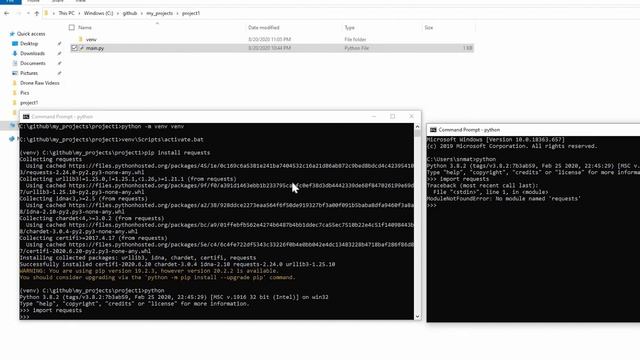Sort files by Name column
Image resolution: width=640 pixels, height=360 pixels.
pyautogui.click(x=85, y=27)
